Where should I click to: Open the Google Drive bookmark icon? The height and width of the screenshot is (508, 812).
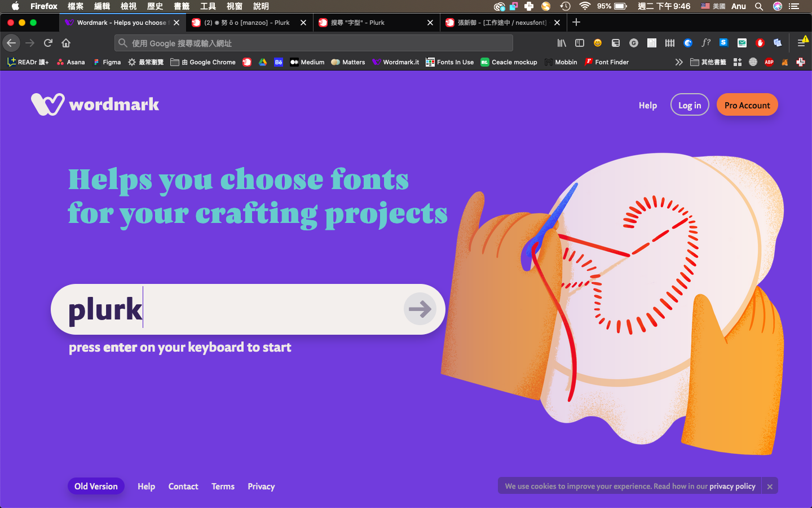[x=263, y=62]
